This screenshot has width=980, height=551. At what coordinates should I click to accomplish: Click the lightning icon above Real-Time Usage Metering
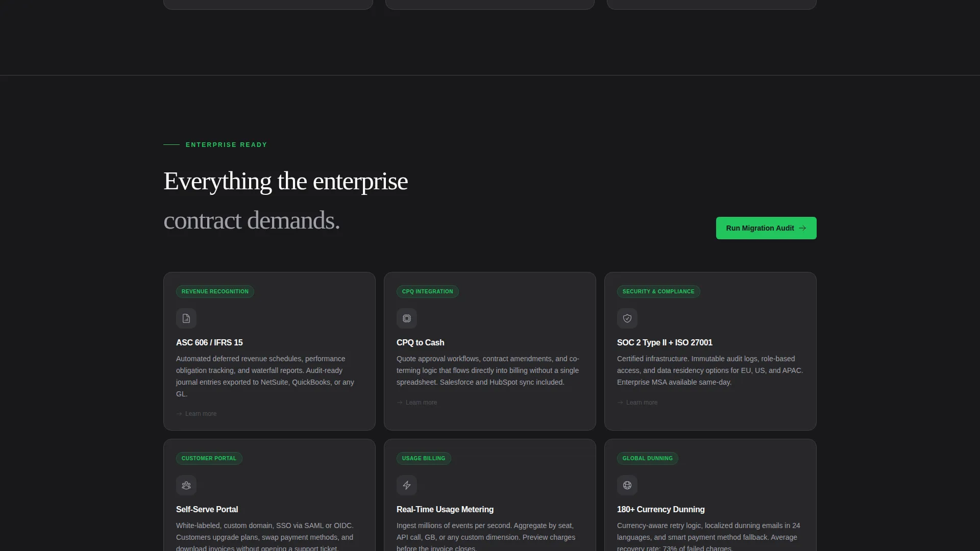(x=407, y=485)
